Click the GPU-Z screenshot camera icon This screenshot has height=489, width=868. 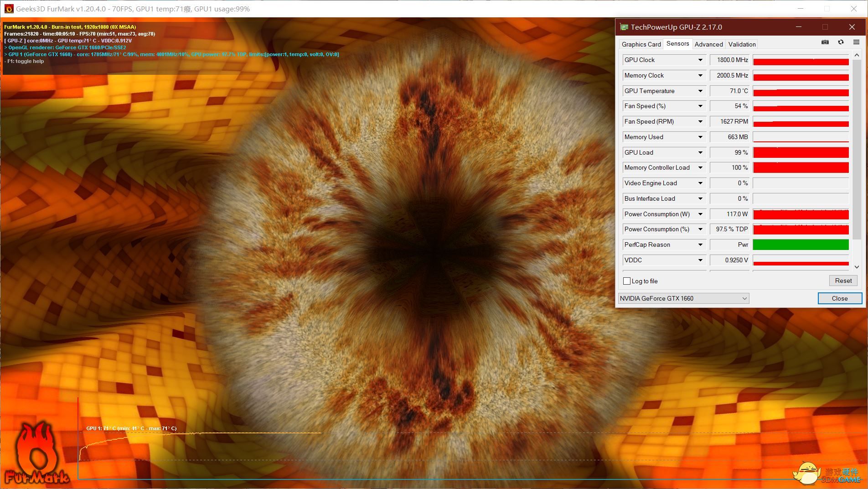tap(825, 42)
